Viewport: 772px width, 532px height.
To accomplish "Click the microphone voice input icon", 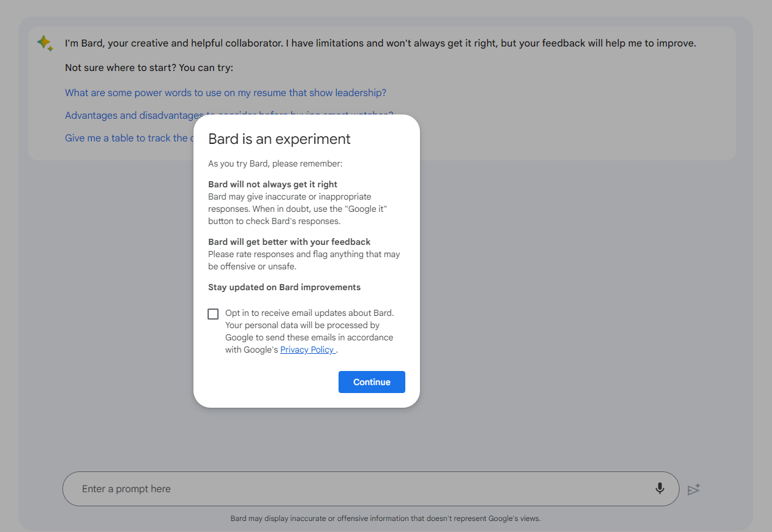I will tap(659, 489).
